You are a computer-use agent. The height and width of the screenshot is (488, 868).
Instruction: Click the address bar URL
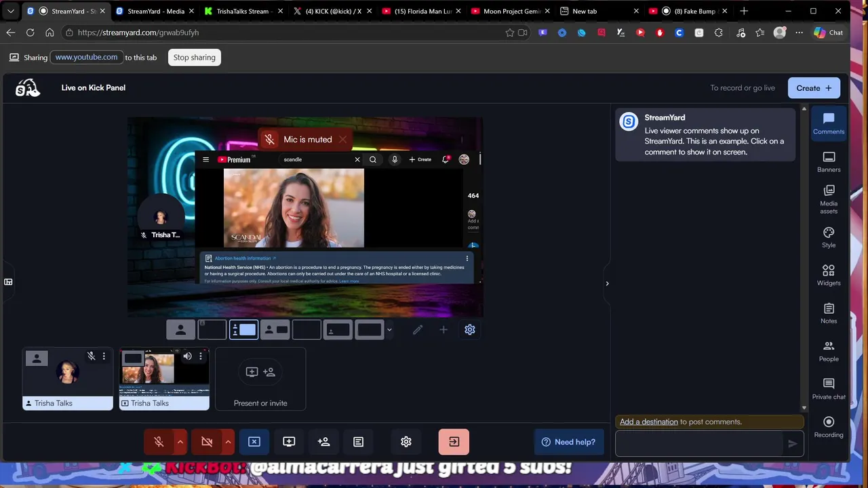[138, 33]
